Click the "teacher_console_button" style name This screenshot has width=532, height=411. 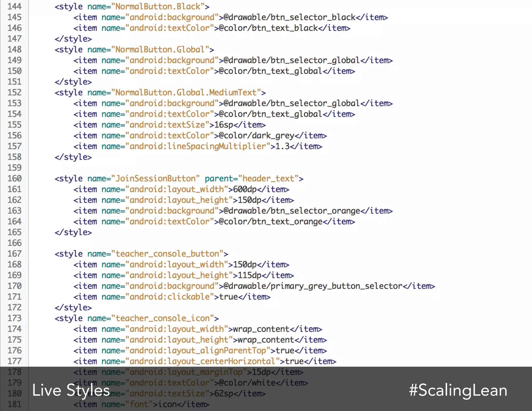tap(167, 254)
